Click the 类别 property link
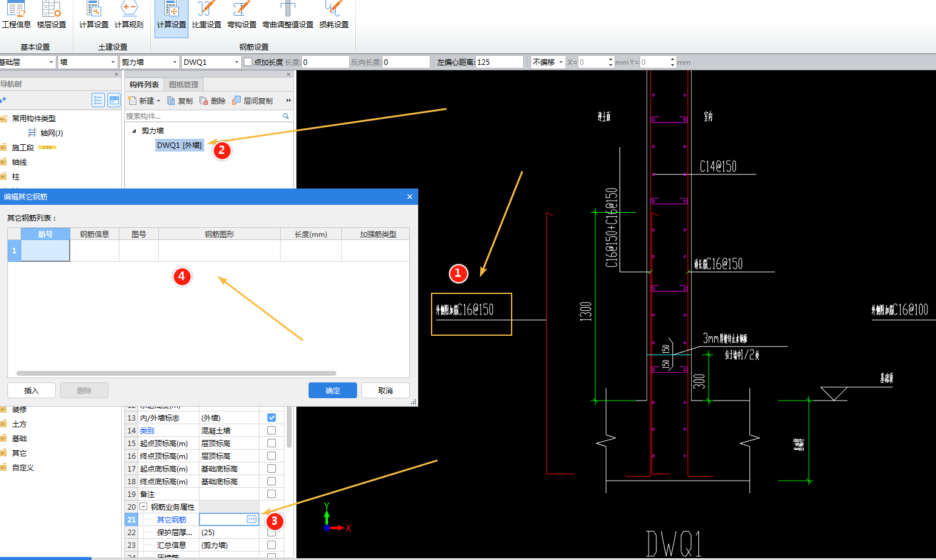 [x=147, y=430]
